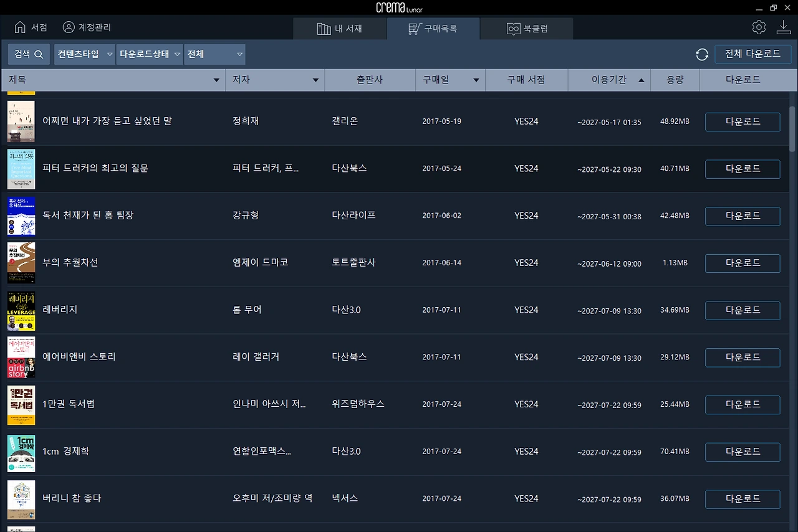This screenshot has height=532, width=798.
Task: Click author name 강규형
Action: tap(246, 215)
